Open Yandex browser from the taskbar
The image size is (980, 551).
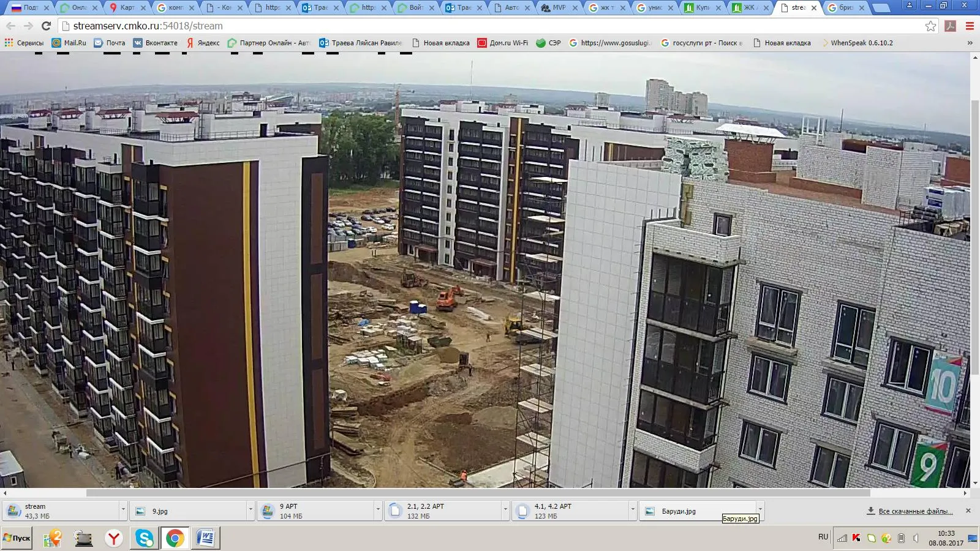pos(114,538)
